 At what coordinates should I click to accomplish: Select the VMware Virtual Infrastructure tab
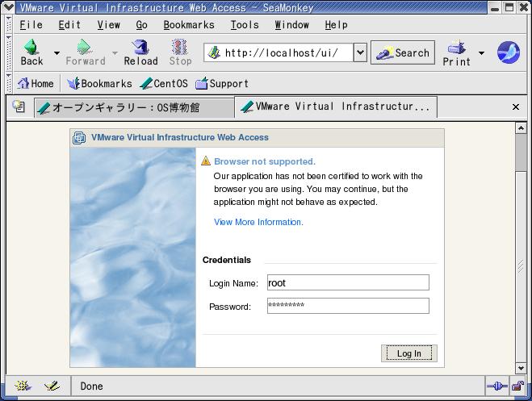(x=335, y=107)
